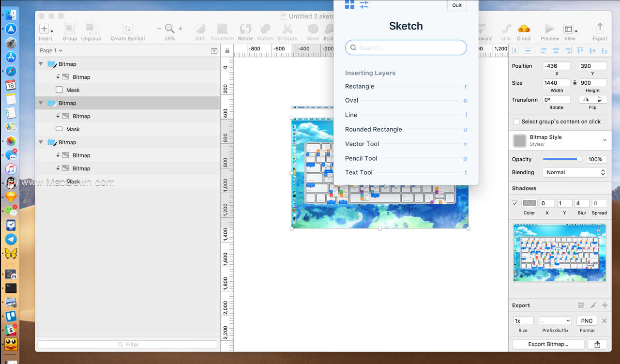
Task: Open the View toolbar dropdown
Action: pos(570,29)
